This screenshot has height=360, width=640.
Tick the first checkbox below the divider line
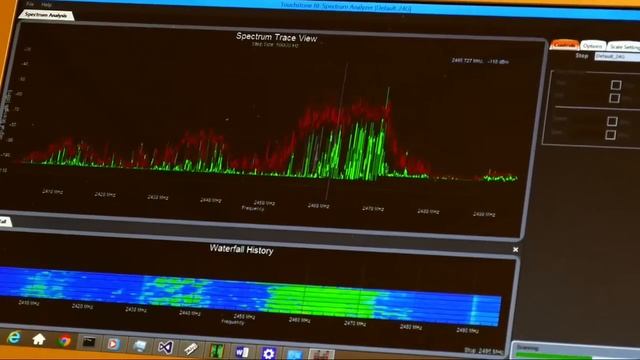pos(612,121)
